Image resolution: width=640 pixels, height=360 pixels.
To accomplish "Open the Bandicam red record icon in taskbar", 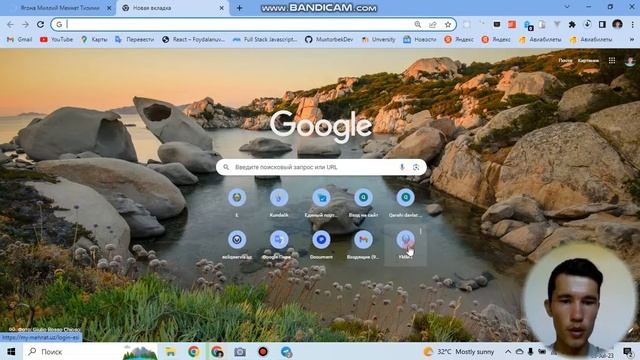I will [263, 351].
